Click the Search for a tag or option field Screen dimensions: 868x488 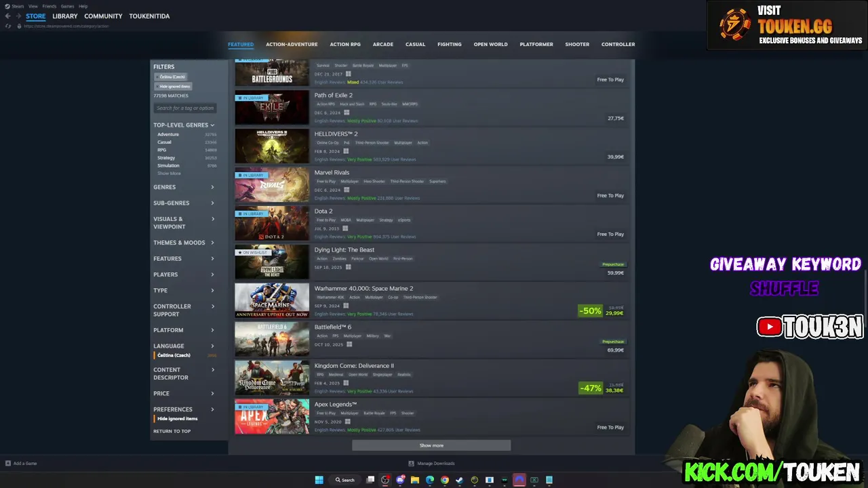[185, 108]
